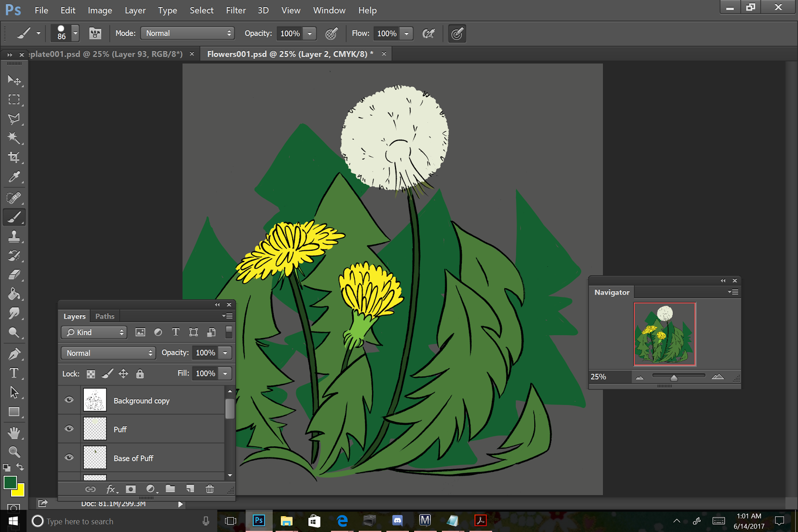
Task: Toggle visibility of Base of Puff layer
Action: pyautogui.click(x=69, y=458)
